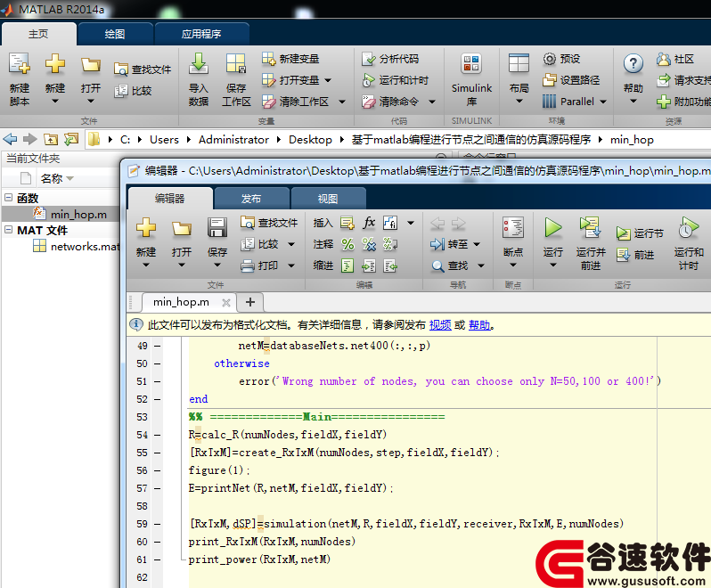Expand Clear Commands dropdown
Image resolution: width=711 pixels, height=588 pixels.
tap(432, 102)
